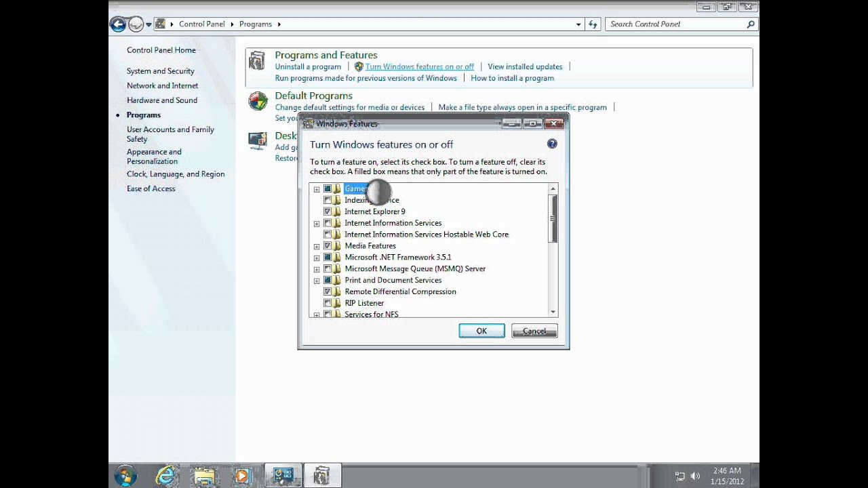Click the back navigation arrow
Screen dimensions: 868x488
[118, 24]
